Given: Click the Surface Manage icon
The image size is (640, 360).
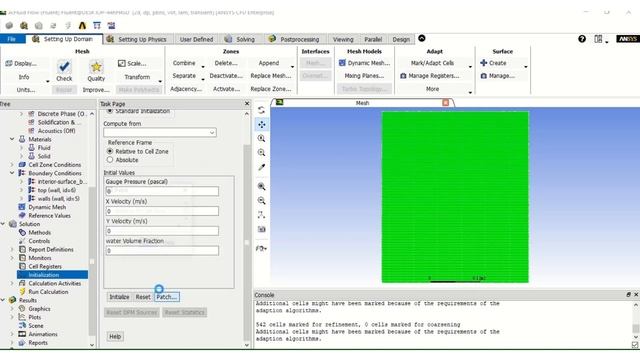Looking at the screenshot, I should pyautogui.click(x=484, y=76).
